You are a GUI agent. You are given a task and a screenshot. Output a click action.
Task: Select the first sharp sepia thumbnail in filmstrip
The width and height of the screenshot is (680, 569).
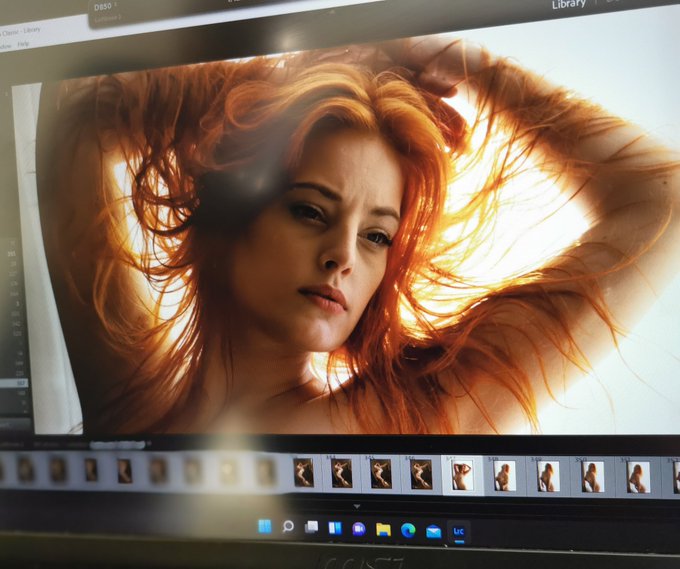coord(304,473)
